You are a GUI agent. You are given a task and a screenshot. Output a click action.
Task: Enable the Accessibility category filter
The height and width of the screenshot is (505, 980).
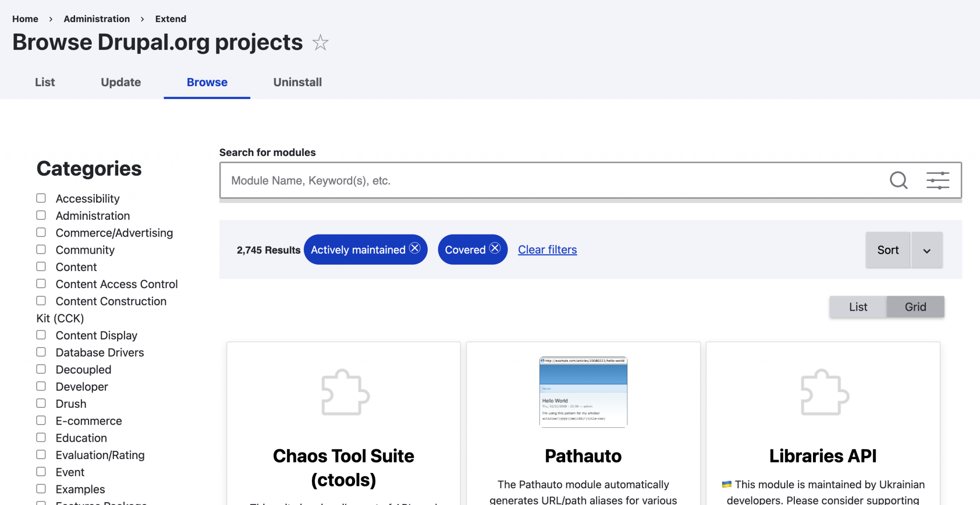point(41,198)
